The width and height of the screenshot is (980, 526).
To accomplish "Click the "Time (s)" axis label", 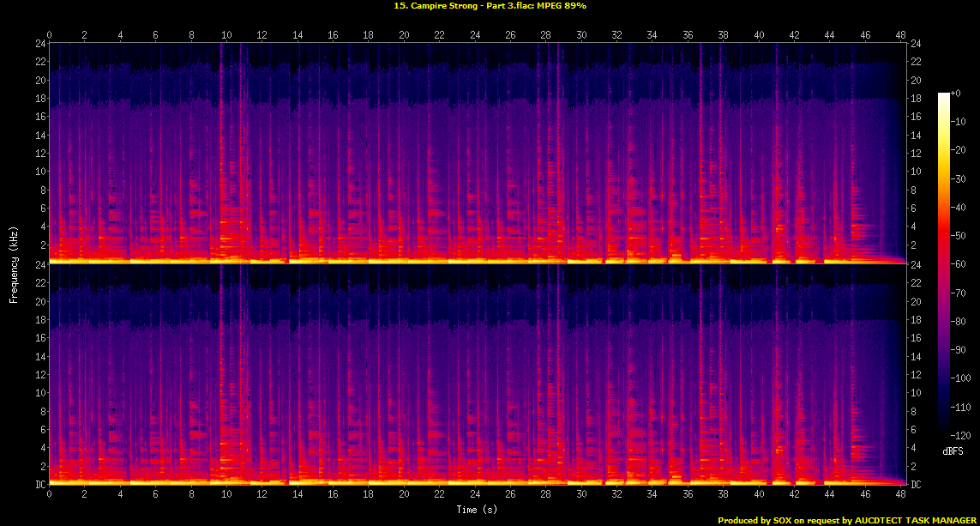I will (476, 510).
